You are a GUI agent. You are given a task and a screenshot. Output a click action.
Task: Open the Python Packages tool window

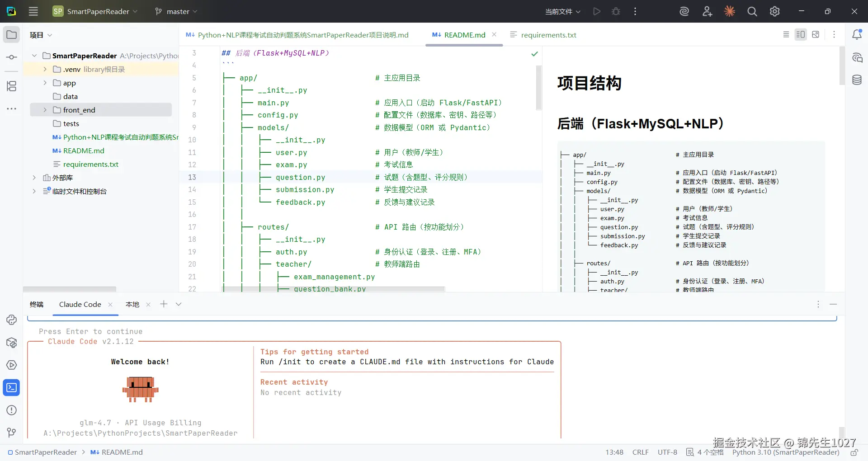tap(11, 343)
